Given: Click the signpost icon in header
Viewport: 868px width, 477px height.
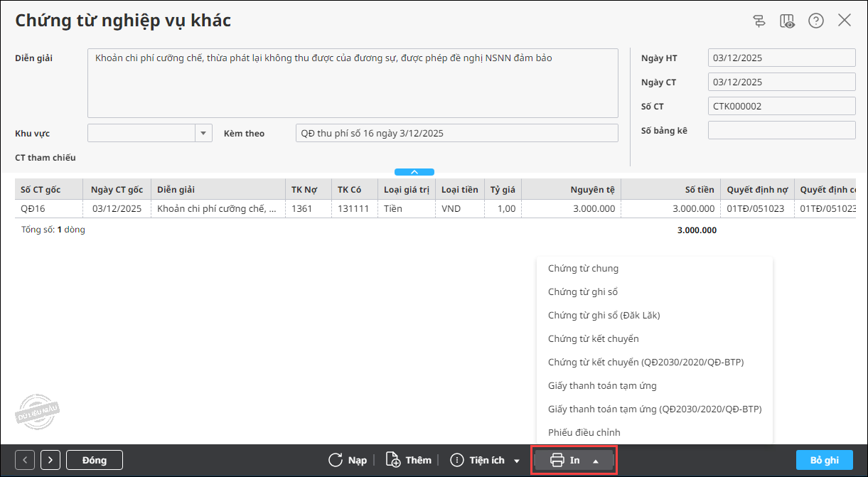Looking at the screenshot, I should [759, 21].
